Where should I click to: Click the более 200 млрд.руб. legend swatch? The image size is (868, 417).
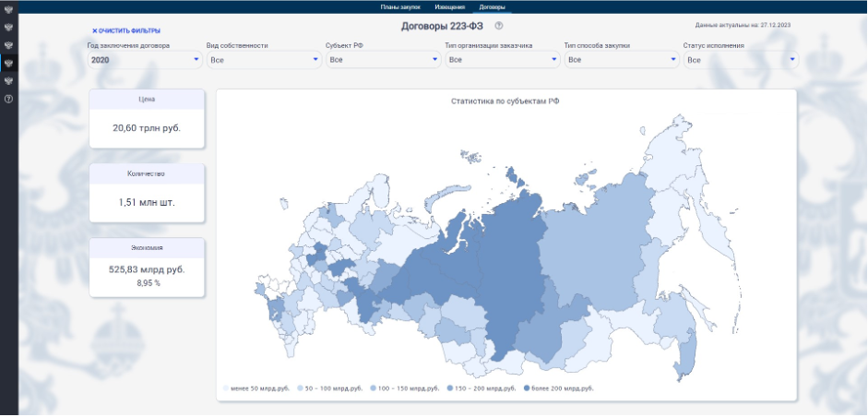tap(526, 388)
